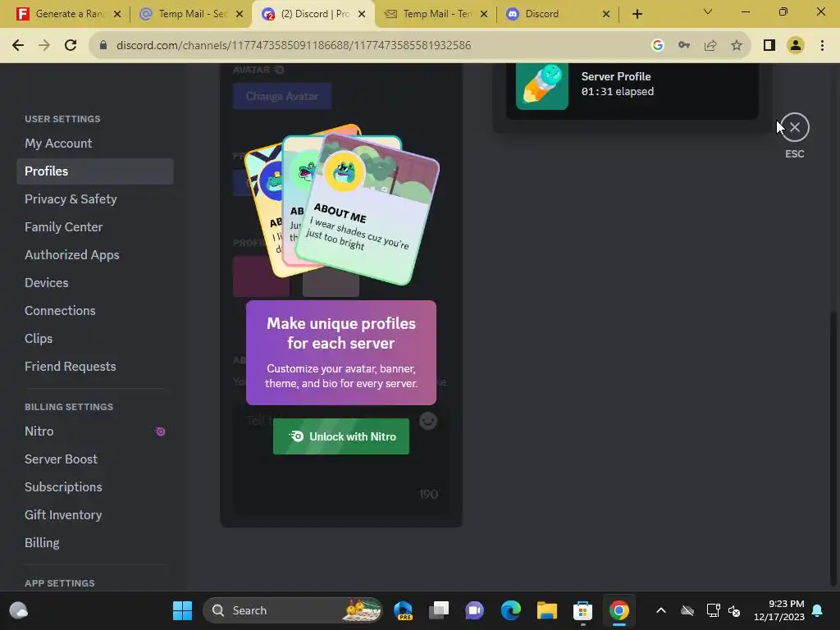Show hidden system tray icons
This screenshot has width=840, height=630.
click(661, 610)
